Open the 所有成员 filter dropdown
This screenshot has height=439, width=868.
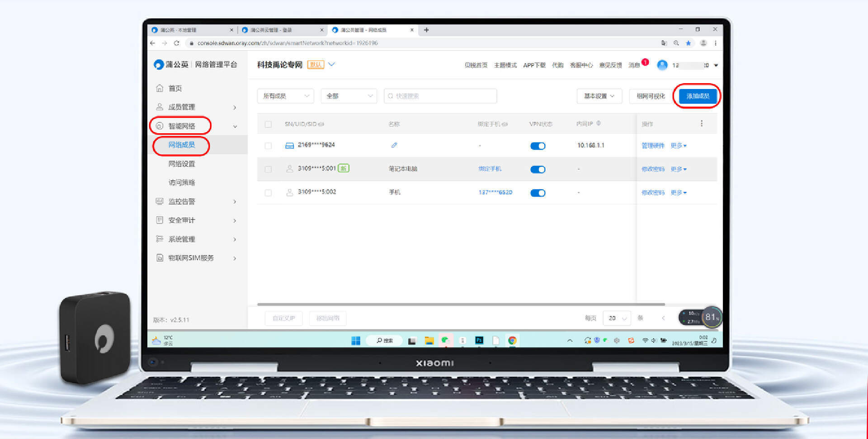(x=285, y=96)
